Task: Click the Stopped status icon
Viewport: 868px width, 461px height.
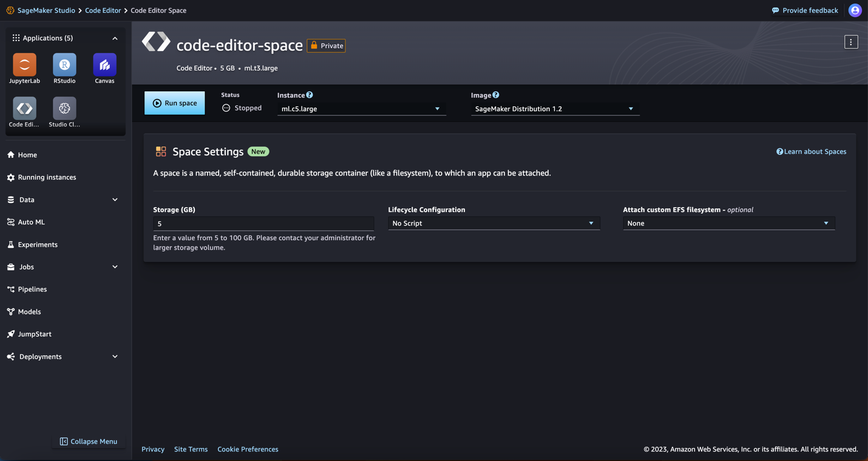Action: coord(226,108)
